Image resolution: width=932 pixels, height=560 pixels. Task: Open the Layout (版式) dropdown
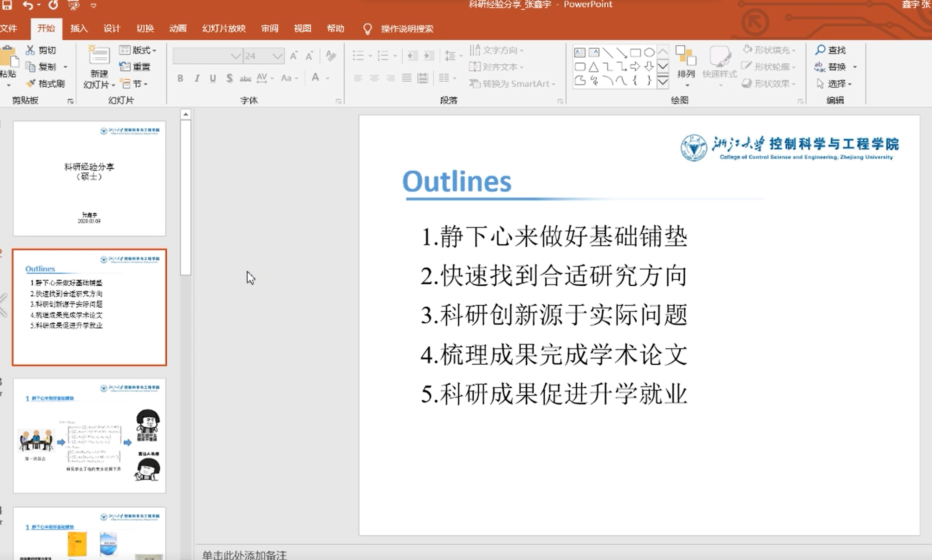pyautogui.click(x=138, y=50)
